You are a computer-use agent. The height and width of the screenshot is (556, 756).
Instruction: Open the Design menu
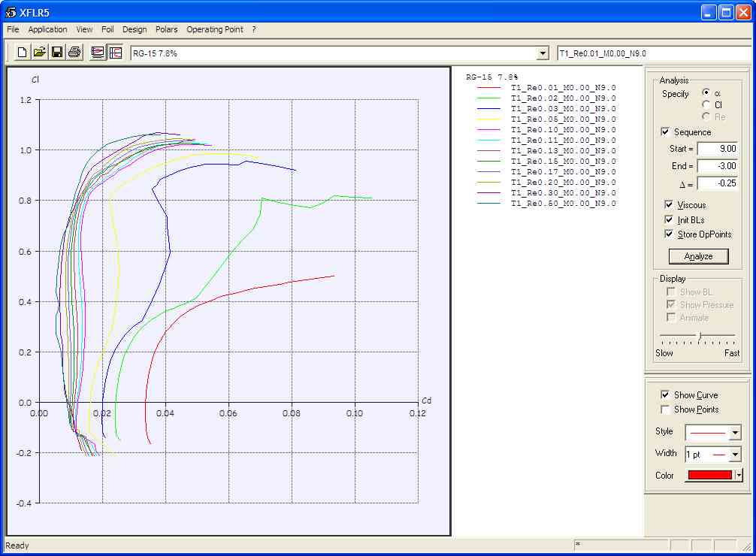coord(135,29)
